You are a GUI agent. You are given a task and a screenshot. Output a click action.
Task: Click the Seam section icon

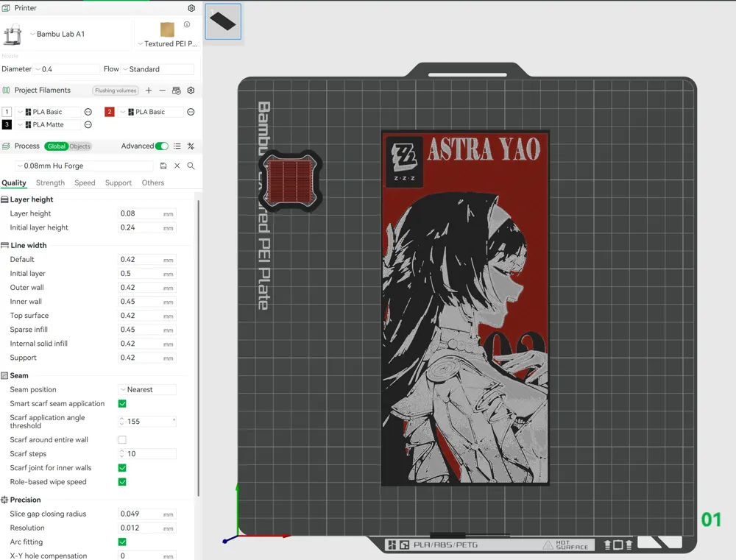pos(4,375)
